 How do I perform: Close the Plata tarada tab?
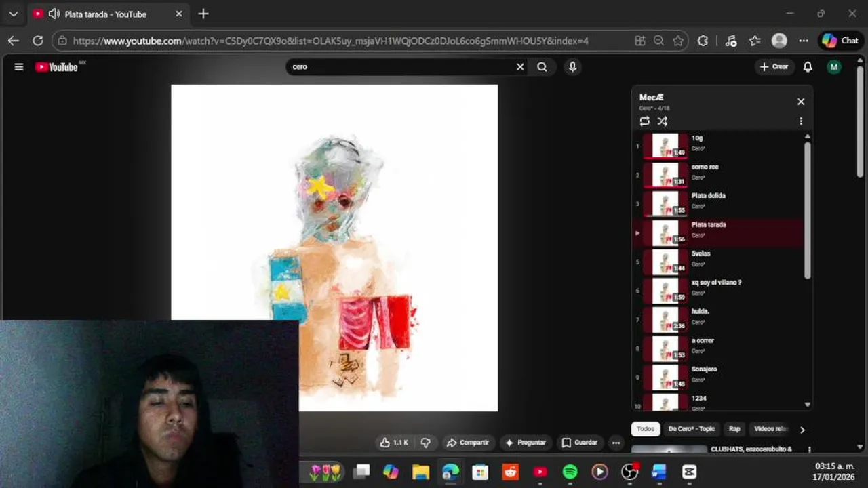[x=179, y=14]
